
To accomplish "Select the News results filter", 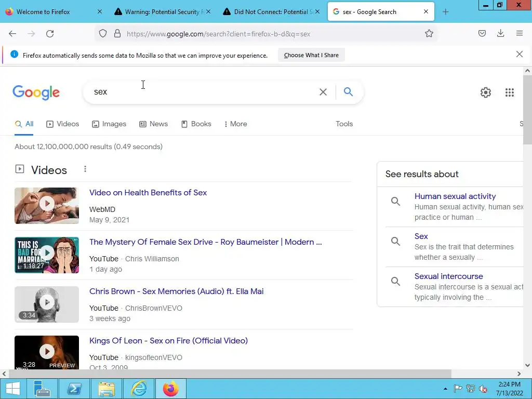I will pos(153,124).
